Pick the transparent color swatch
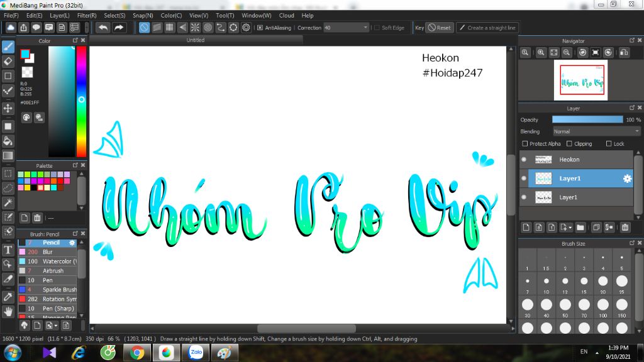 27,72
